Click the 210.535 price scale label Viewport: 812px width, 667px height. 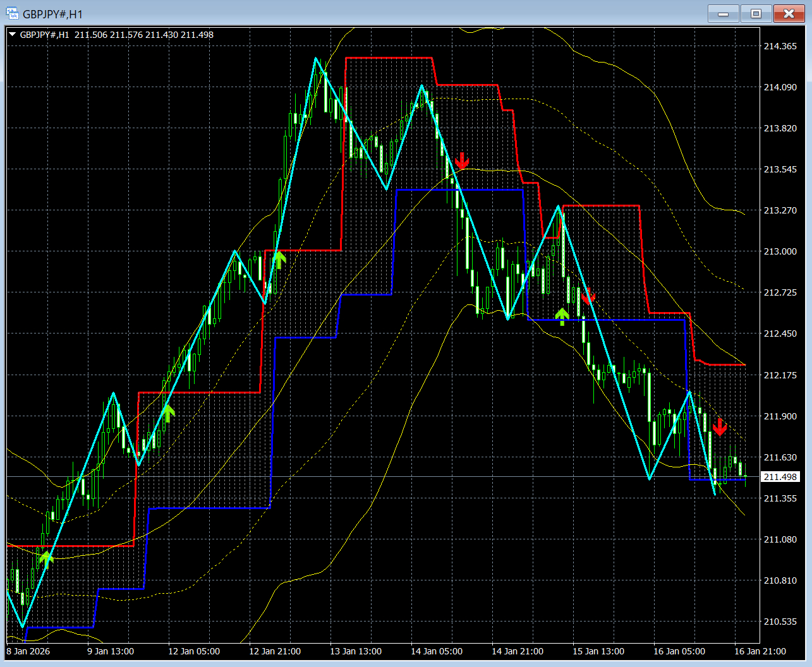(780, 622)
